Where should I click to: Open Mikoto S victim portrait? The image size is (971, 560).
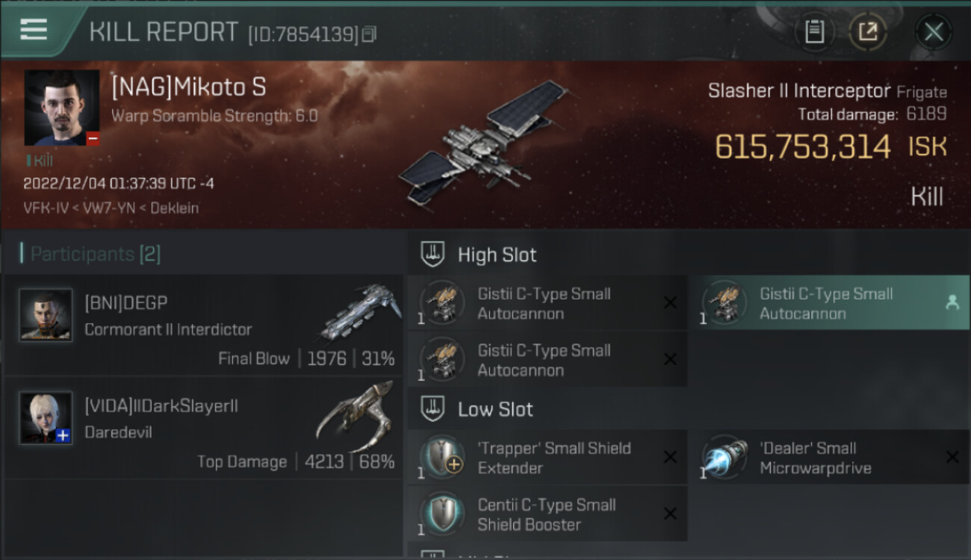pyautogui.click(x=62, y=108)
